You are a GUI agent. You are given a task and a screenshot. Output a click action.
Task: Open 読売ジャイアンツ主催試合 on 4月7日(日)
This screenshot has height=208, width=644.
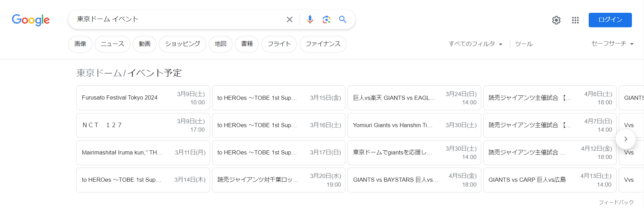tap(550, 125)
